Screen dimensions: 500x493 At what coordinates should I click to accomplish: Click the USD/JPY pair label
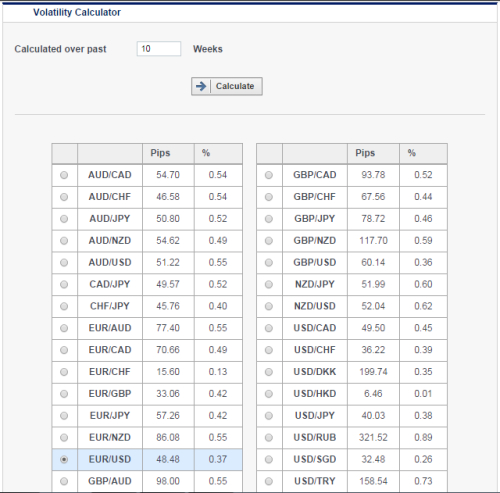[315, 416]
